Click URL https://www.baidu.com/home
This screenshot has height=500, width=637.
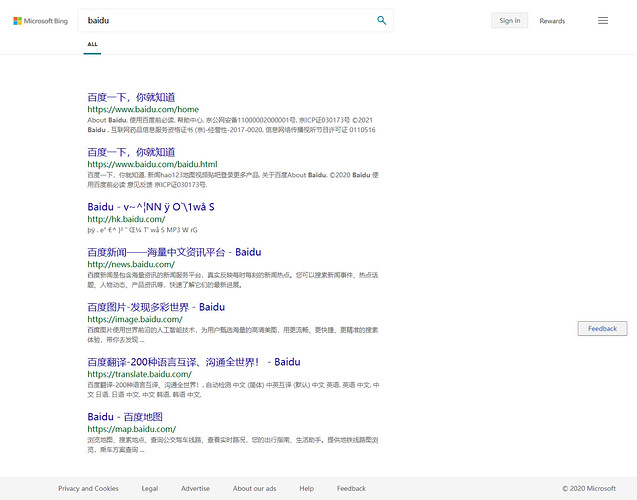point(143,109)
